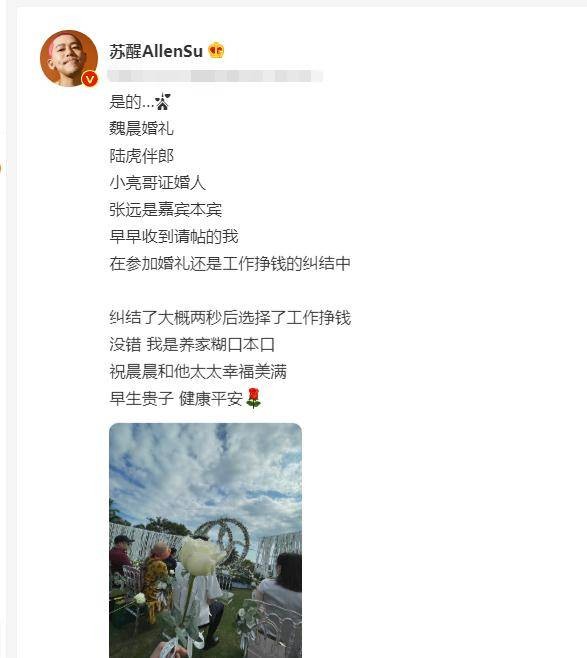
Task: Click the blurred timestamp line under username
Action: [215, 76]
